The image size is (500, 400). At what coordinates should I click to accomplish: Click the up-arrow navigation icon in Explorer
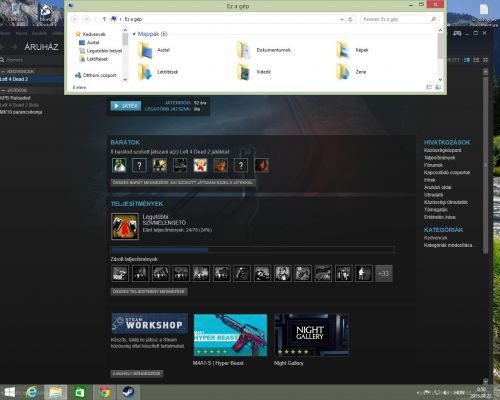[x=104, y=19]
